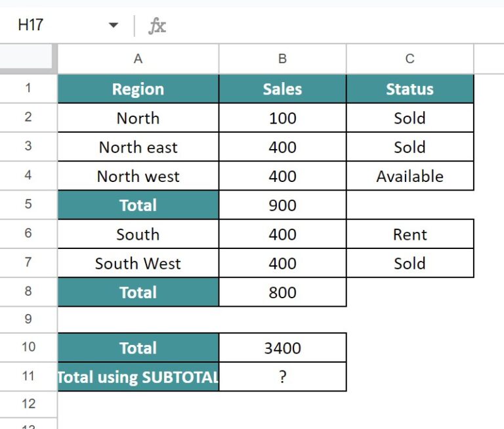Click the Sales header cell
Screen dimensions: 504x429
(x=283, y=89)
